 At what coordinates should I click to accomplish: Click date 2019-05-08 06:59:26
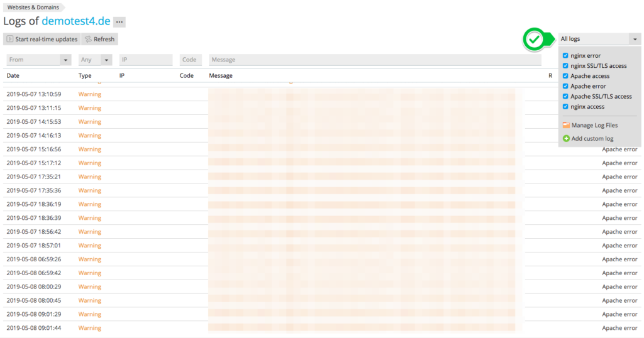pos(34,259)
